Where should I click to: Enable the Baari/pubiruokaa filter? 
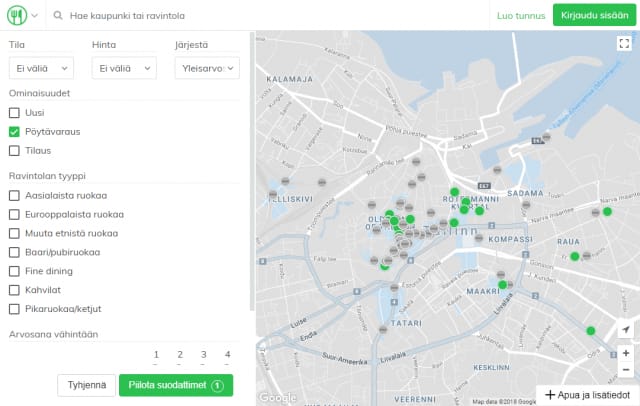(x=14, y=252)
